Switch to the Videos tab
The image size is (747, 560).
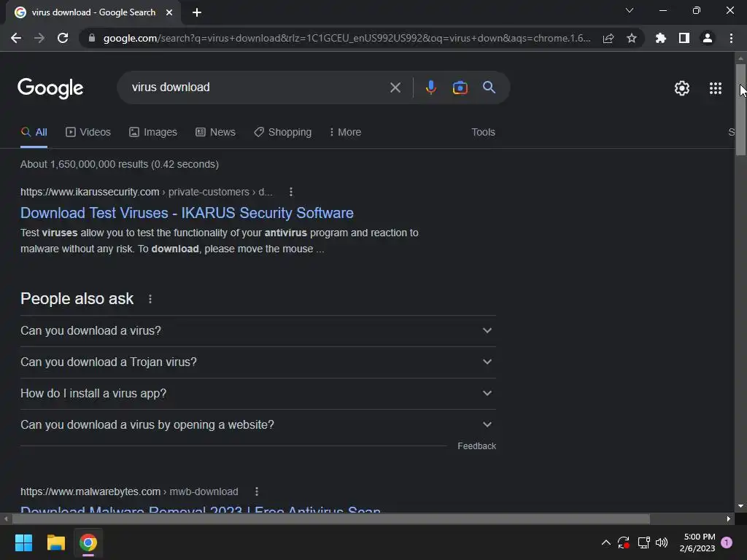(88, 133)
